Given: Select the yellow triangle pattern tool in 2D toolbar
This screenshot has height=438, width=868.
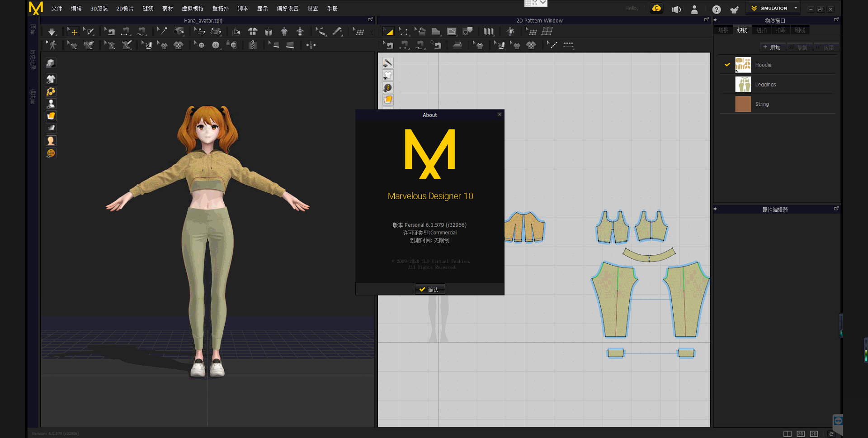Looking at the screenshot, I should point(388,32).
